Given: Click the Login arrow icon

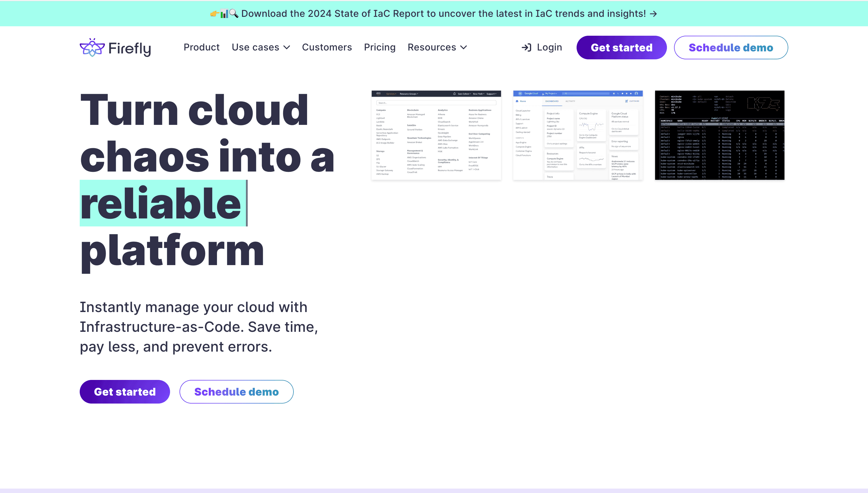Looking at the screenshot, I should pos(526,48).
